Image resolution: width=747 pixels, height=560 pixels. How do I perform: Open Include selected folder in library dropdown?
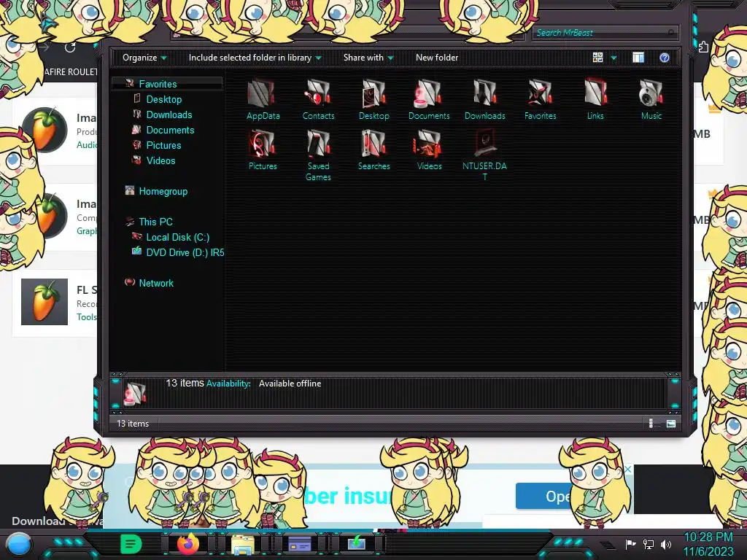[255, 58]
